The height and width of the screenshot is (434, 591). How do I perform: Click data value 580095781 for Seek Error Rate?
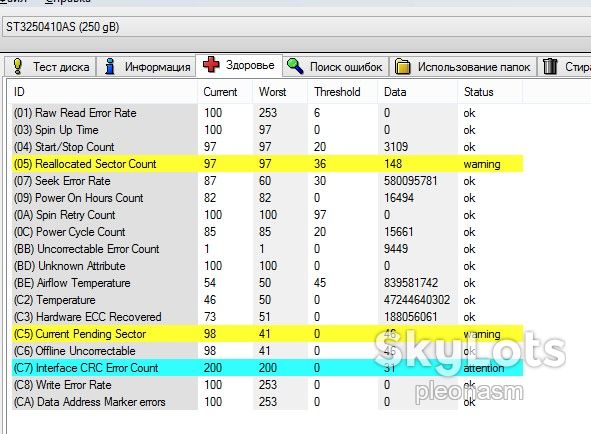[x=410, y=181]
